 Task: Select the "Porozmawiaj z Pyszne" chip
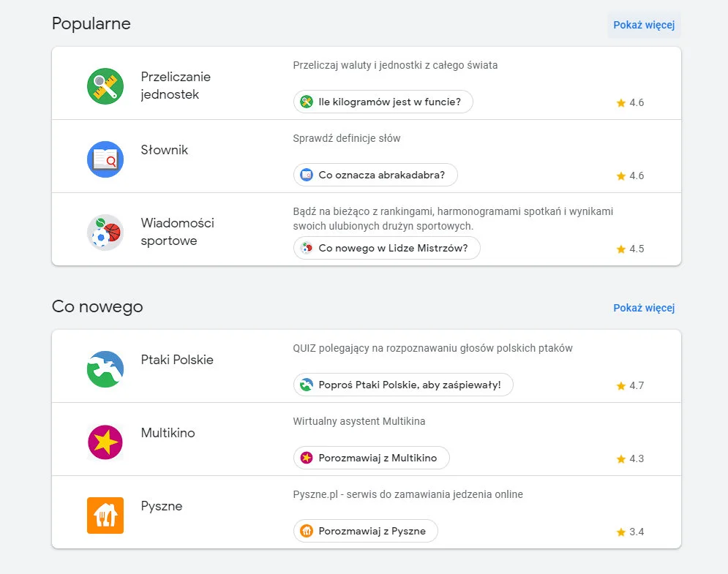click(x=365, y=532)
